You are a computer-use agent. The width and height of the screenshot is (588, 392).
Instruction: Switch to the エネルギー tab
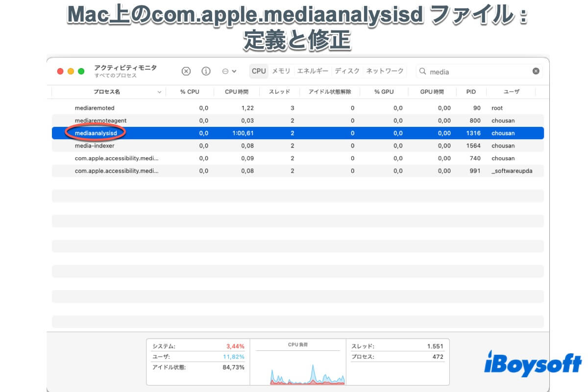pyautogui.click(x=313, y=71)
